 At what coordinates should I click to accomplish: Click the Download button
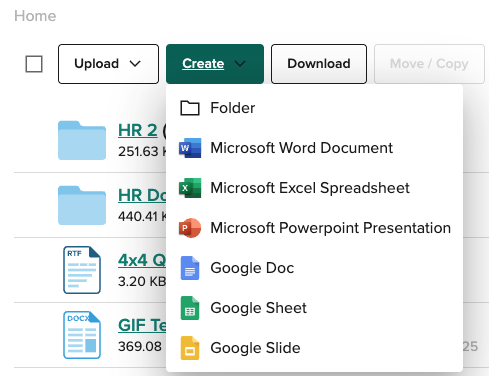click(x=319, y=64)
